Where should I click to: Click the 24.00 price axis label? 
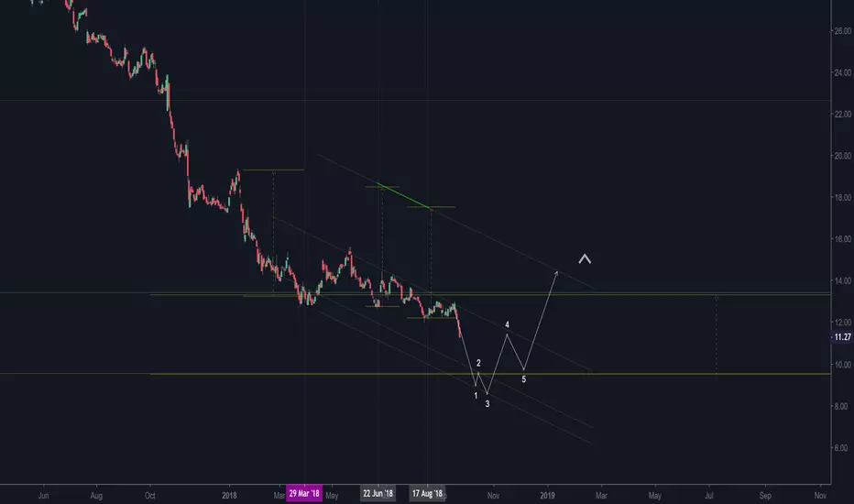click(x=842, y=72)
